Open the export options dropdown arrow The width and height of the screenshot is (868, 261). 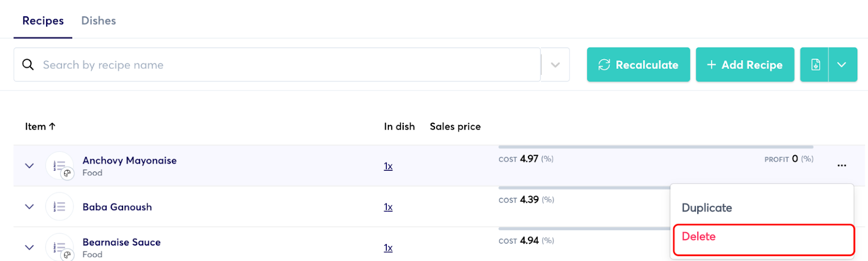(x=842, y=65)
